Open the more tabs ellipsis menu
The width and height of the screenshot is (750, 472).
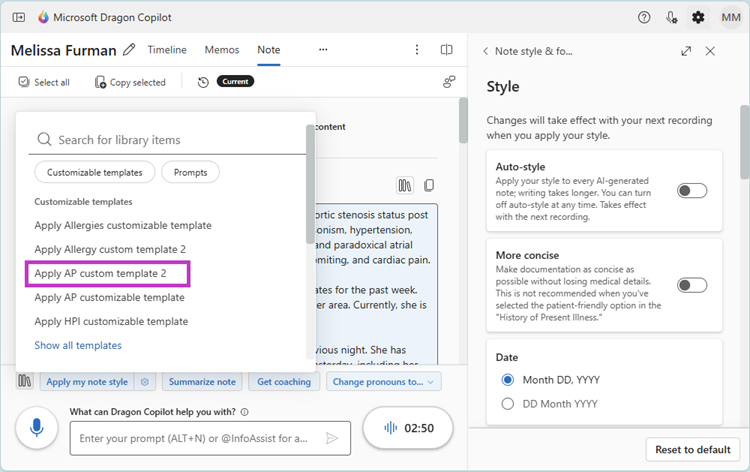pyautogui.click(x=322, y=50)
